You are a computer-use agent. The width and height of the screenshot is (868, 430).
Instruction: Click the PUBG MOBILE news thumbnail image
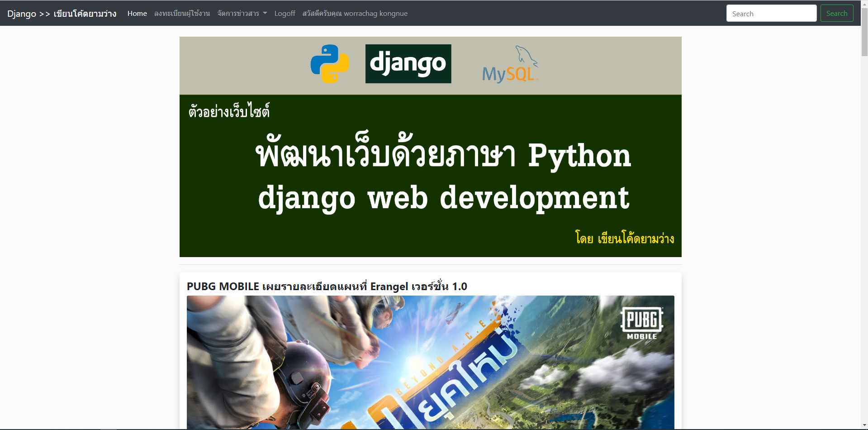430,362
